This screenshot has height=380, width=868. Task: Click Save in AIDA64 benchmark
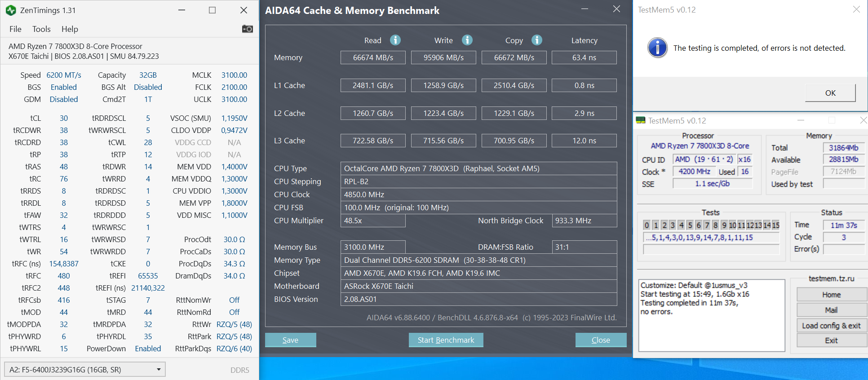coord(290,340)
